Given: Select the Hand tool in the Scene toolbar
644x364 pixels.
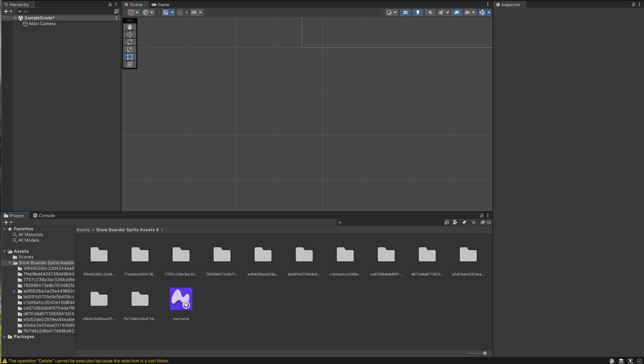Looking at the screenshot, I should click(x=129, y=26).
